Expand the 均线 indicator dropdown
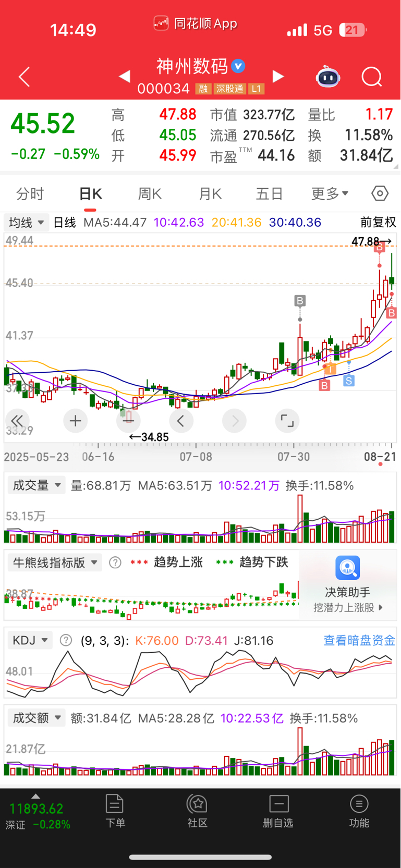This screenshot has height=868, width=401. [x=27, y=223]
